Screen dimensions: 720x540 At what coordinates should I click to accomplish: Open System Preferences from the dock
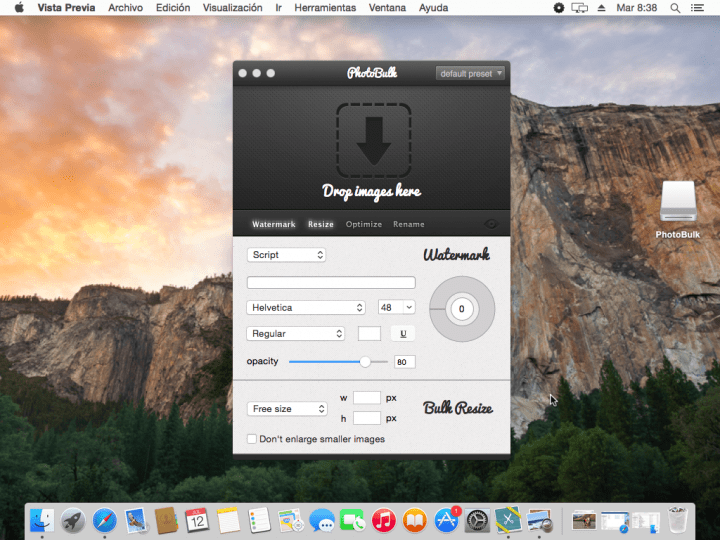click(477, 521)
